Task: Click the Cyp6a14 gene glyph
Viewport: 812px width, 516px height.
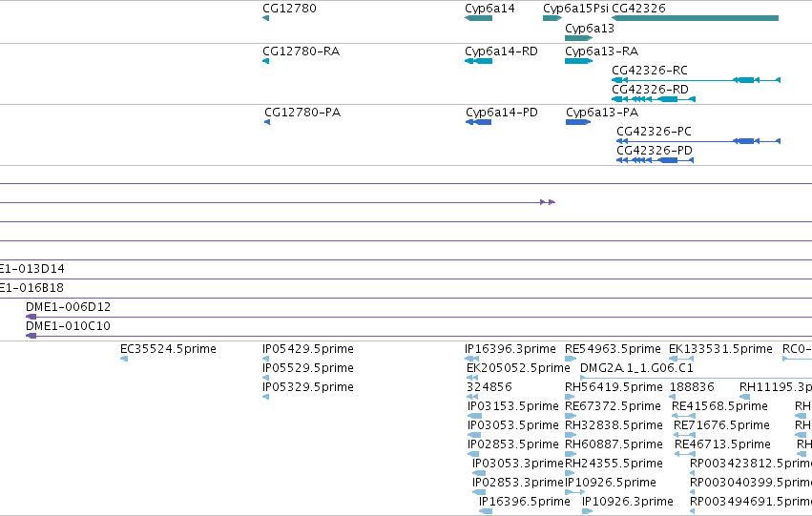Action: pos(478,18)
